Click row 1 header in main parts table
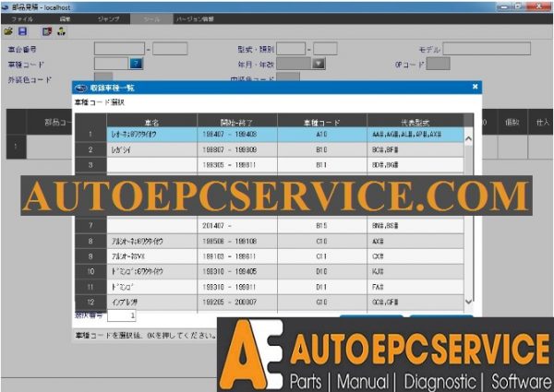Screen dimensions: 554x392 coord(17,147)
